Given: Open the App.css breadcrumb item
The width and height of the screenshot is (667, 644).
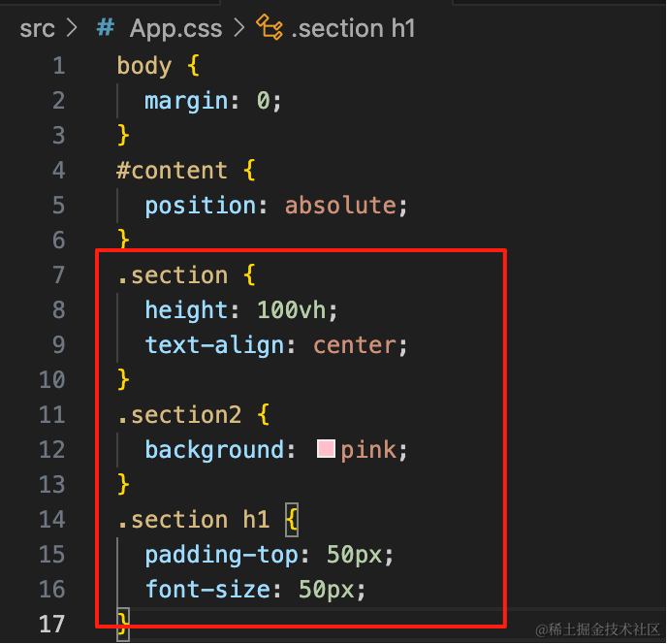Looking at the screenshot, I should [x=175, y=28].
